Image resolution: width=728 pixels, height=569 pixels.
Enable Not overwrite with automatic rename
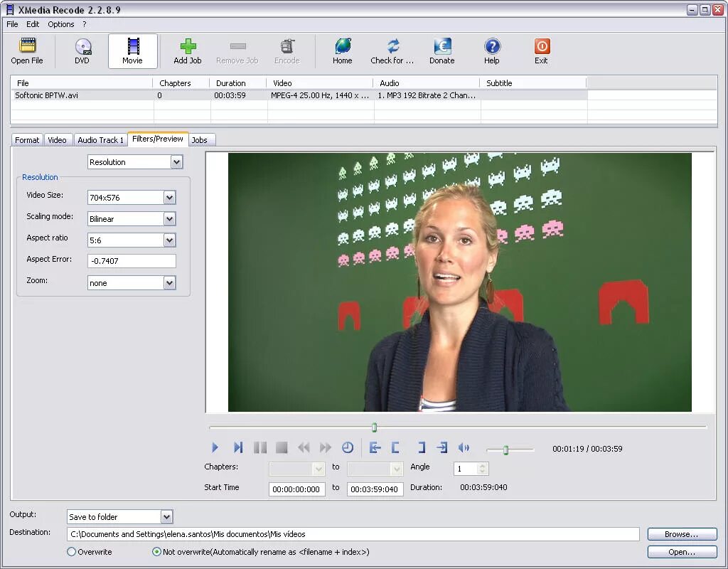(156, 551)
